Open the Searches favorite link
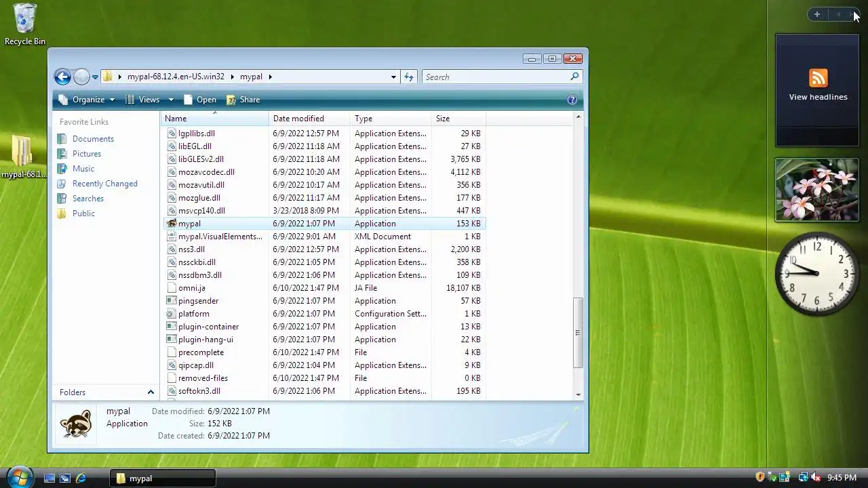Image resolution: width=868 pixels, height=488 pixels. (88, 199)
